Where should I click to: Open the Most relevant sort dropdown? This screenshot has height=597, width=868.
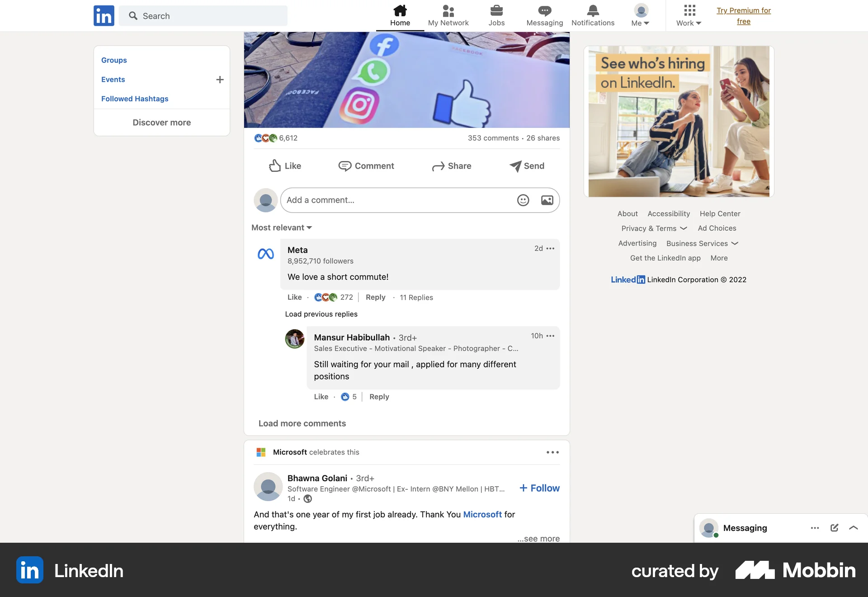pos(281,227)
